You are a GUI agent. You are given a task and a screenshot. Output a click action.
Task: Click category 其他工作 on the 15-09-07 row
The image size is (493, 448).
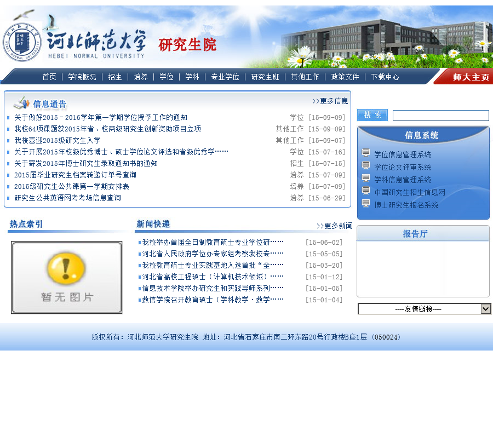pos(290,140)
